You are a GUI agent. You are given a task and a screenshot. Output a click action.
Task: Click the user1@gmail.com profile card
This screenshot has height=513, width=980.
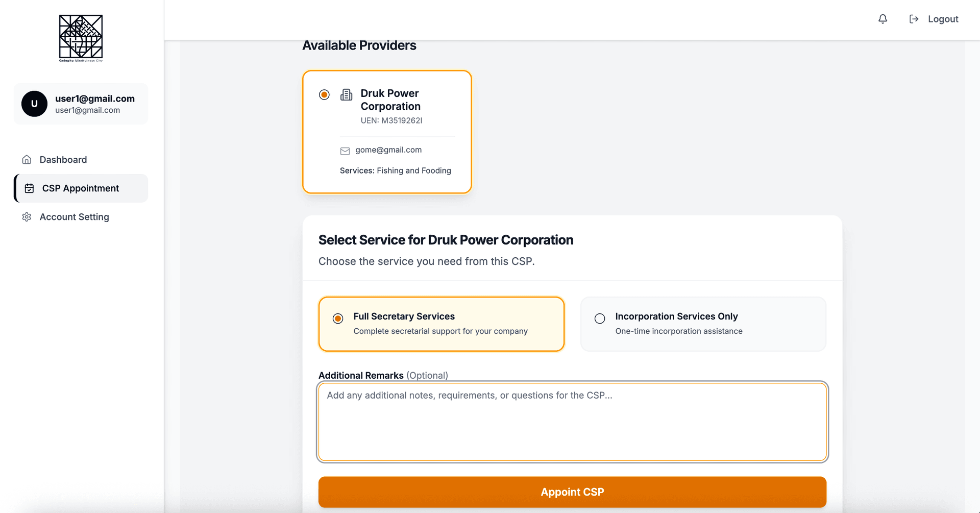81,104
